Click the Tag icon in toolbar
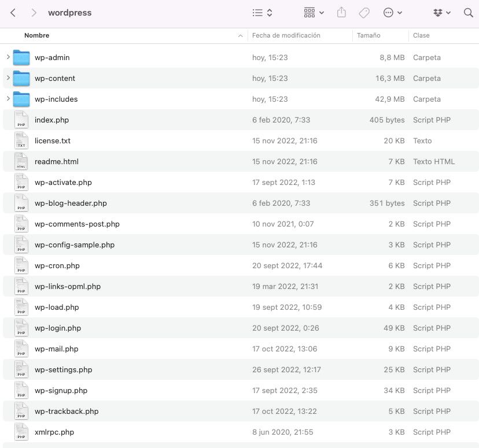Image resolution: width=479 pixels, height=448 pixels. 364,13
